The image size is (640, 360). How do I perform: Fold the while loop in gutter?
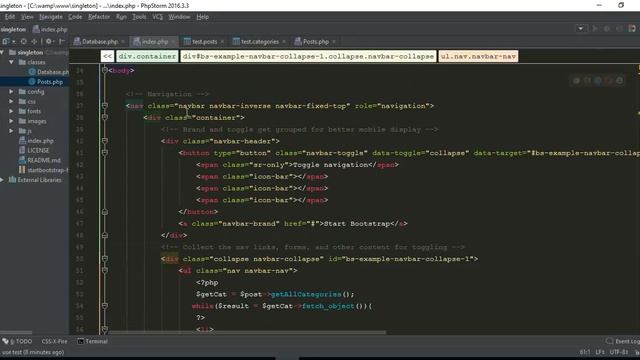click(104, 306)
